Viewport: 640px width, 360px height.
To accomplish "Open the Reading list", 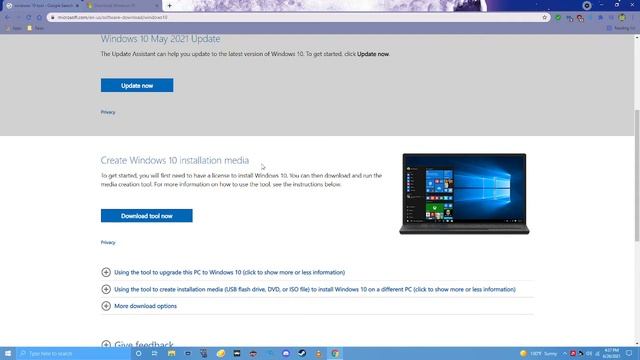I will point(621,28).
